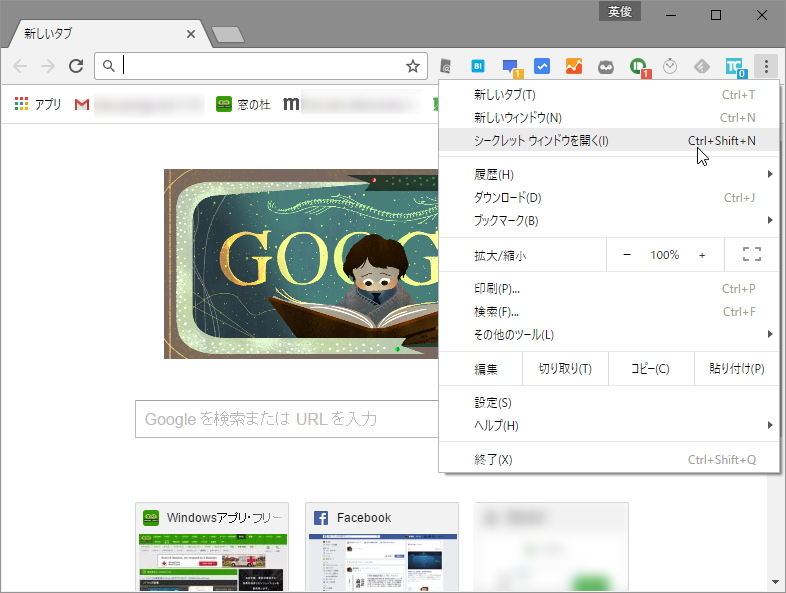Open the blue checkmark extension icon
This screenshot has width=786, height=593.
pos(542,66)
